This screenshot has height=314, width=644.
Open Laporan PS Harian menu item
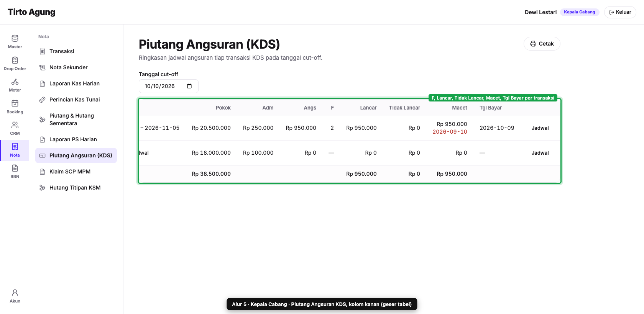[x=76, y=139]
